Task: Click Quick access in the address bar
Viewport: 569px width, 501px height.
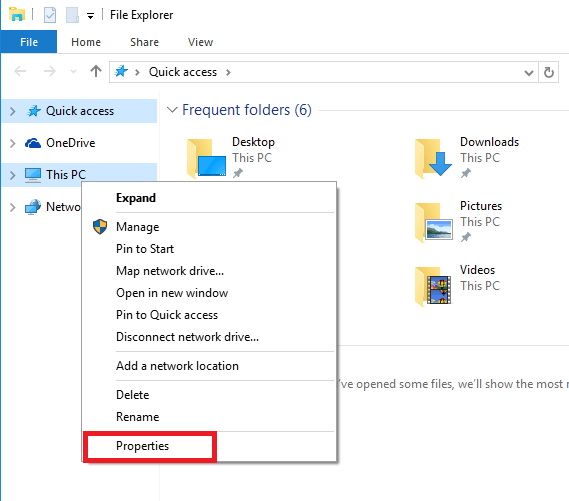Action: [x=183, y=72]
